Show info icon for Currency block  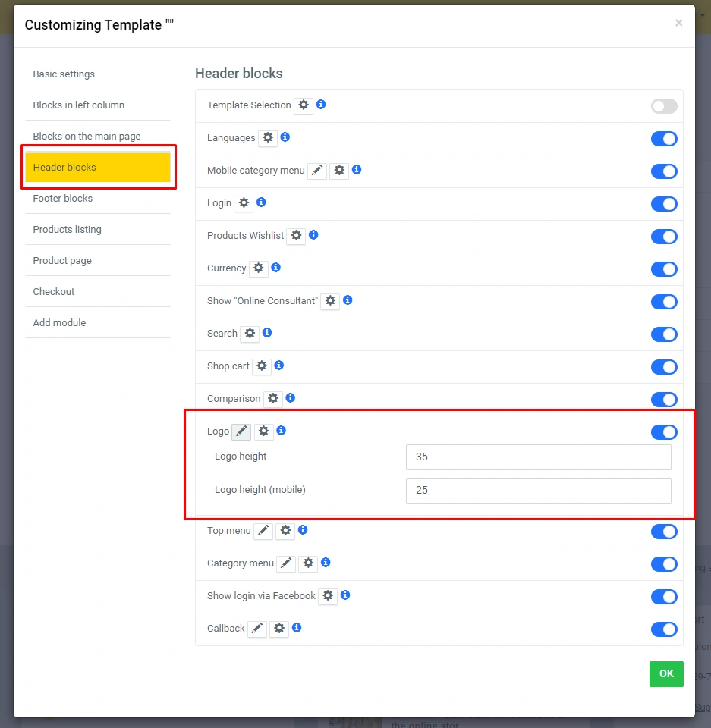[275, 268]
